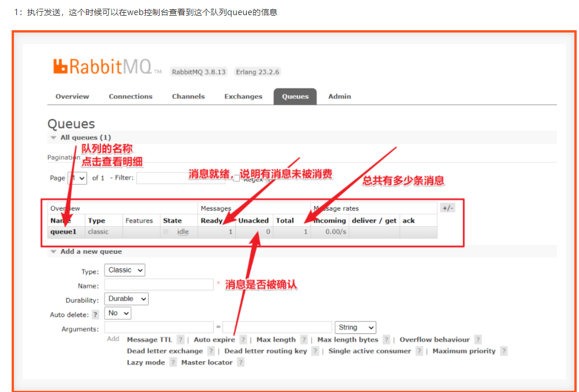Screen dimensions: 579x392
Task: Go to the Exchanges tab
Action: 243,96
